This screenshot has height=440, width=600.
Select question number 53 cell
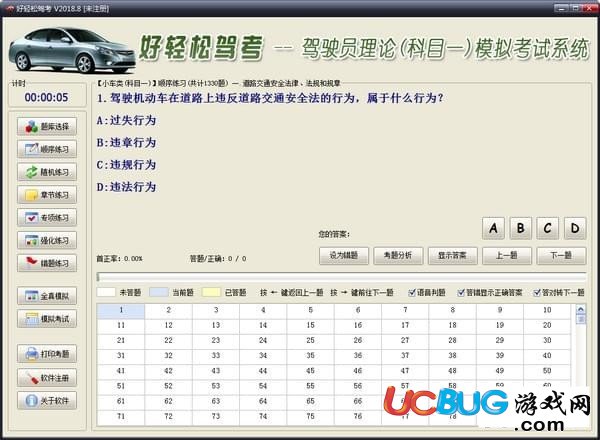(x=216, y=386)
